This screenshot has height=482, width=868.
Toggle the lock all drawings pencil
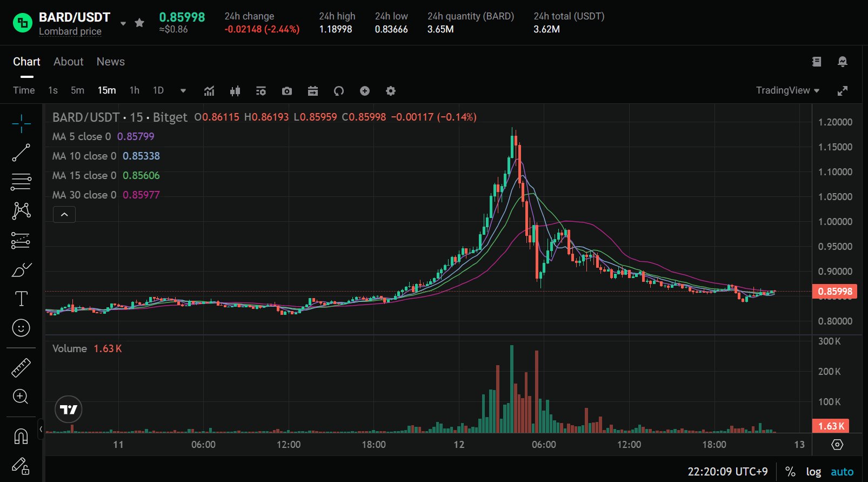coord(21,465)
